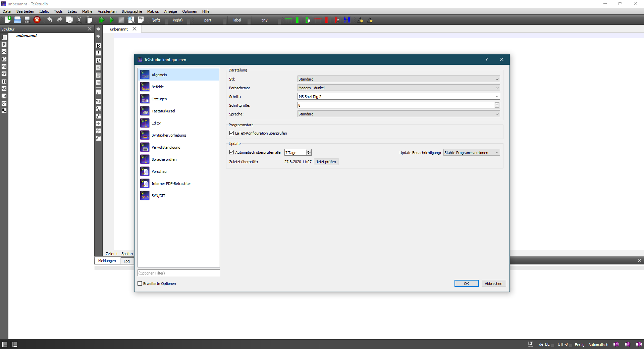The height and width of the screenshot is (349, 644).
Task: Click the Optionen Filter search field
Action: tap(178, 273)
